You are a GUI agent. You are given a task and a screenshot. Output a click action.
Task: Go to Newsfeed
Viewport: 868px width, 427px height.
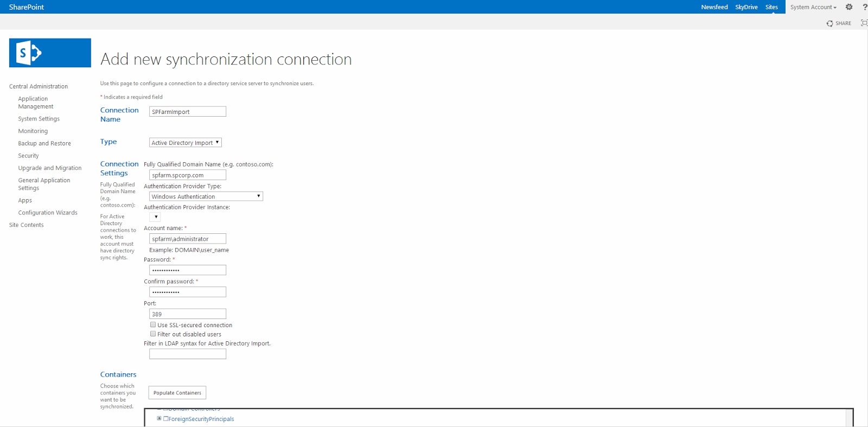click(714, 7)
